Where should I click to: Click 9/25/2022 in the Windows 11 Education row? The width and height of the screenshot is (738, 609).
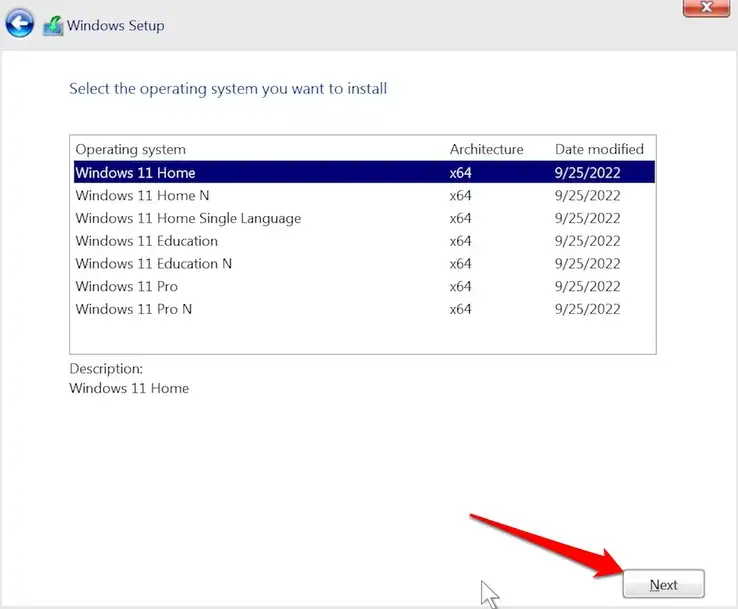coord(587,240)
